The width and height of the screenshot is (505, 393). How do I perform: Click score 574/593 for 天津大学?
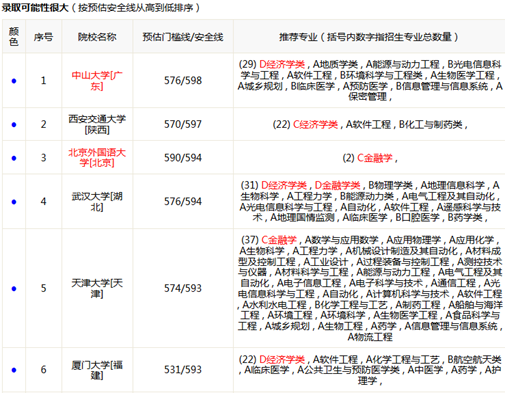click(x=183, y=288)
